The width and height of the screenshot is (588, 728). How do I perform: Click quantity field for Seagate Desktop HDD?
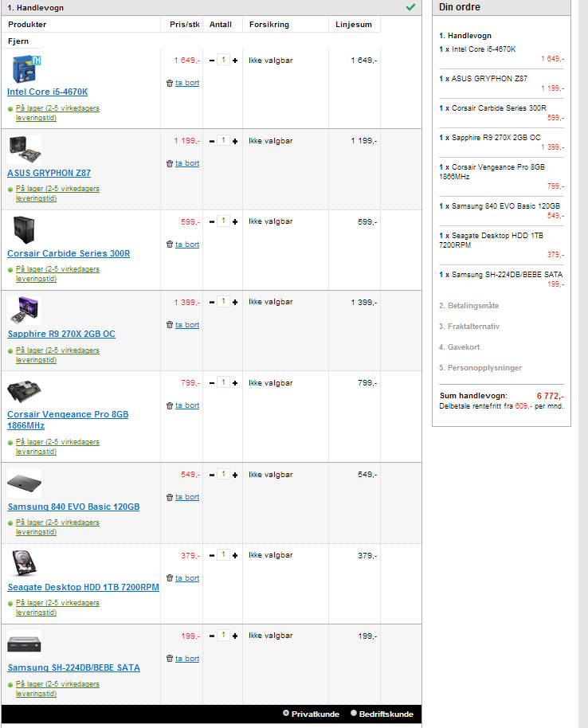pyautogui.click(x=223, y=554)
